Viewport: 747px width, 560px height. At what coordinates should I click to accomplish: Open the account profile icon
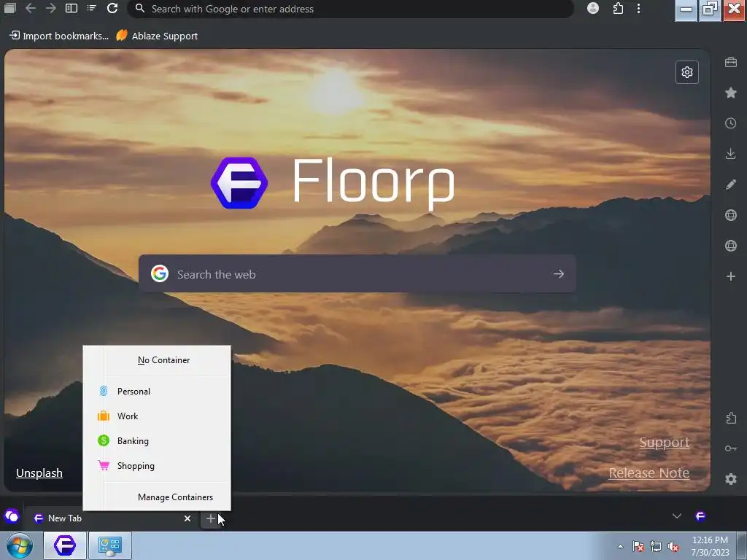tap(593, 8)
